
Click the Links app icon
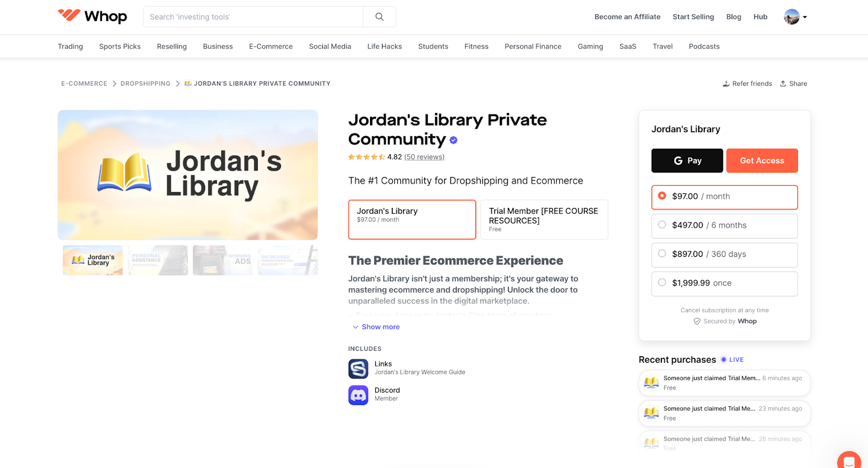click(358, 369)
